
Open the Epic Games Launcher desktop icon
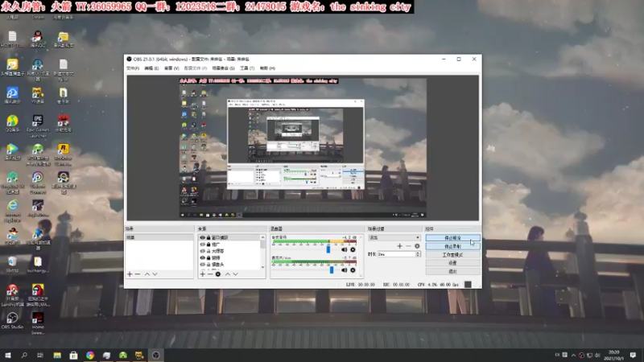coord(38,125)
